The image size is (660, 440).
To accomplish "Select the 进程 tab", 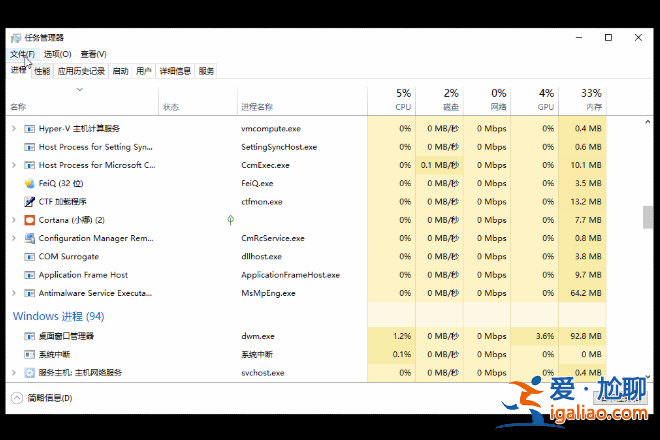I will pyautogui.click(x=19, y=70).
